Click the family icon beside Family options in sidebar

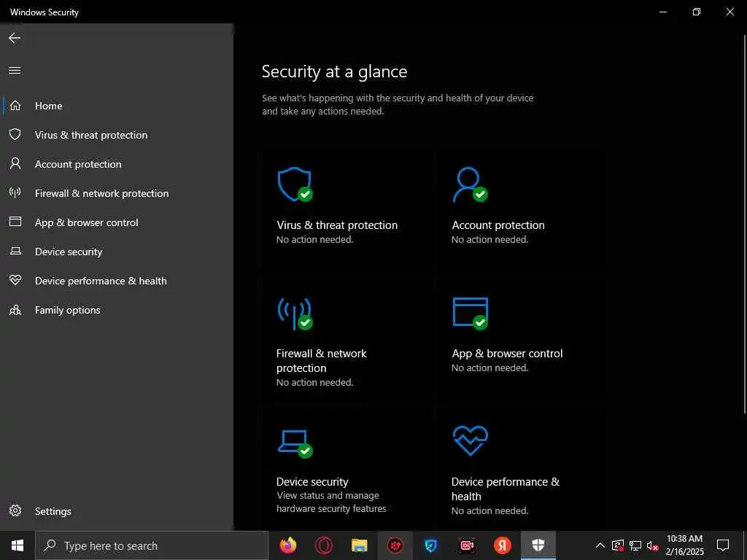point(15,310)
